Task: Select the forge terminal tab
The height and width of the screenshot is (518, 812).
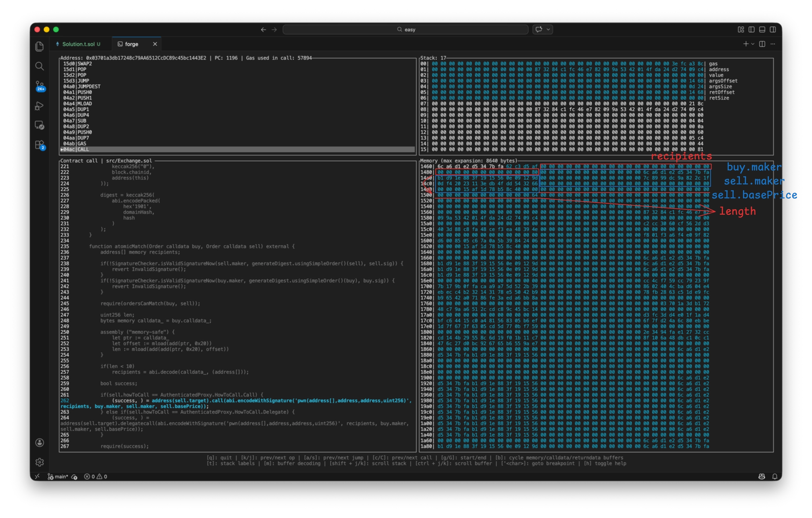Action: [131, 44]
